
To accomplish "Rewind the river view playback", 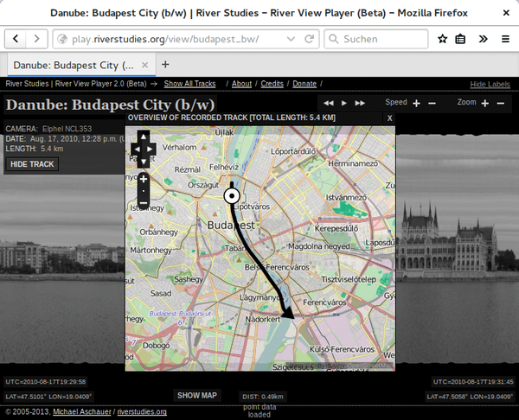I will (329, 103).
